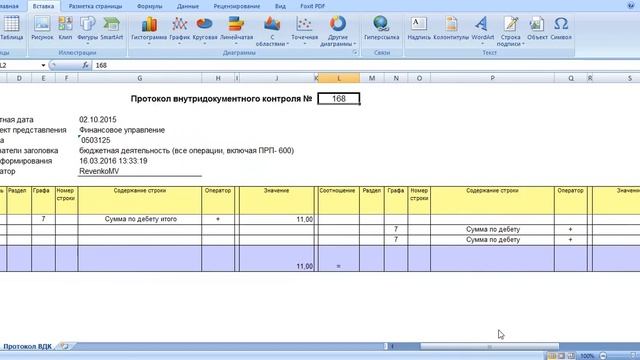Click cell Сумма по дебету итого
The height and width of the screenshot is (360, 640).
[140, 219]
